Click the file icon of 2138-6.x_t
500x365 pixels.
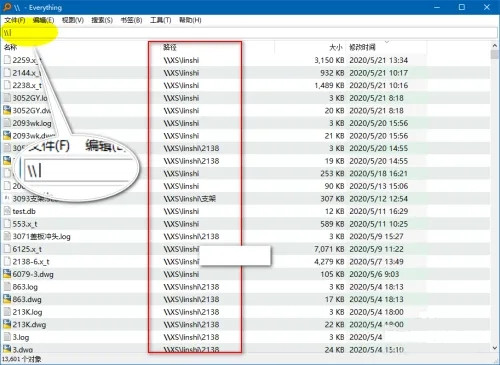[7, 262]
